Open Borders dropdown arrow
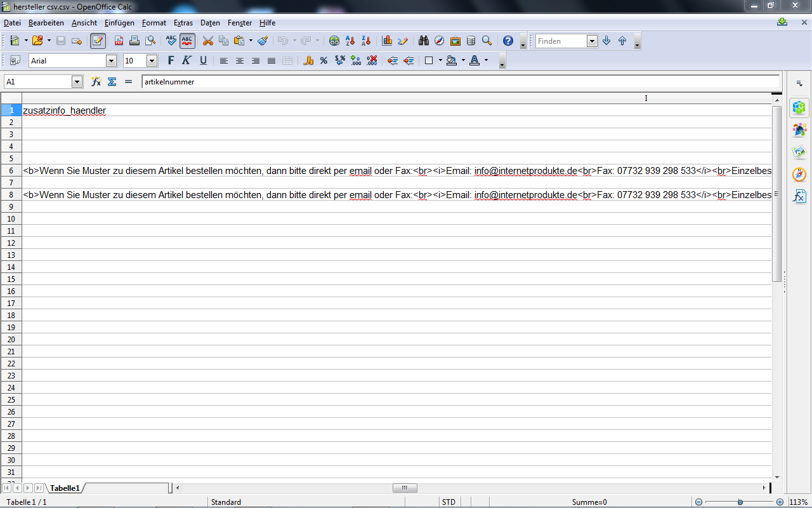The width and height of the screenshot is (812, 508). pos(440,60)
